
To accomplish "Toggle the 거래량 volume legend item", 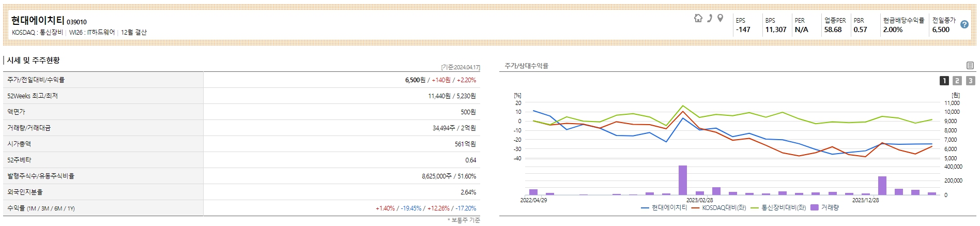I will 825,207.
